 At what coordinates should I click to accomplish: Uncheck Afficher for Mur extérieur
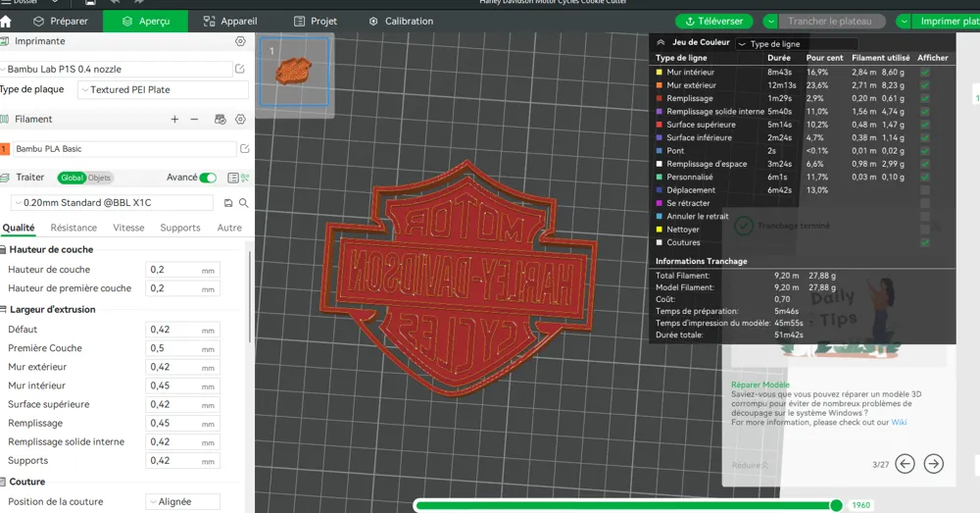925,85
